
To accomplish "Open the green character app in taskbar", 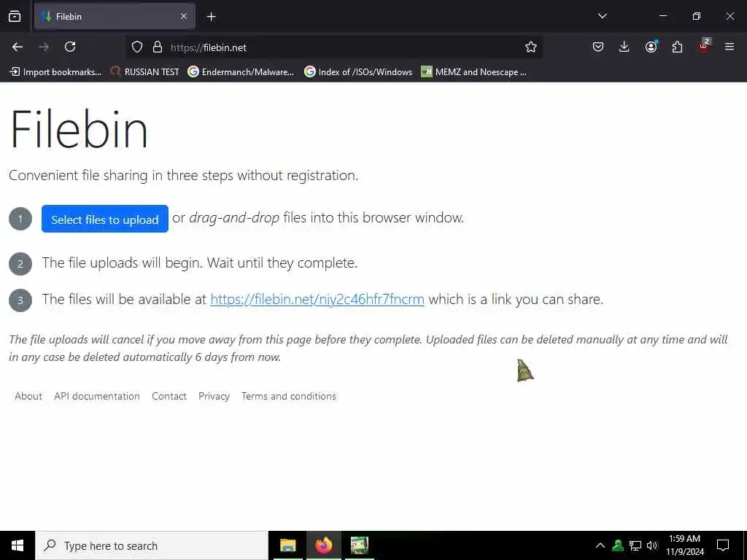I will [359, 545].
